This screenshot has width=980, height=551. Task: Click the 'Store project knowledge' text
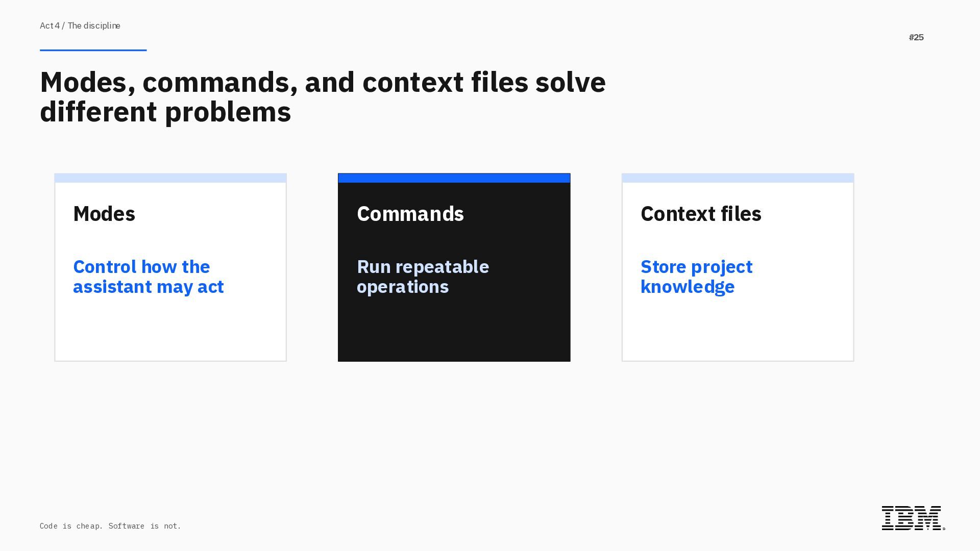pyautogui.click(x=696, y=277)
